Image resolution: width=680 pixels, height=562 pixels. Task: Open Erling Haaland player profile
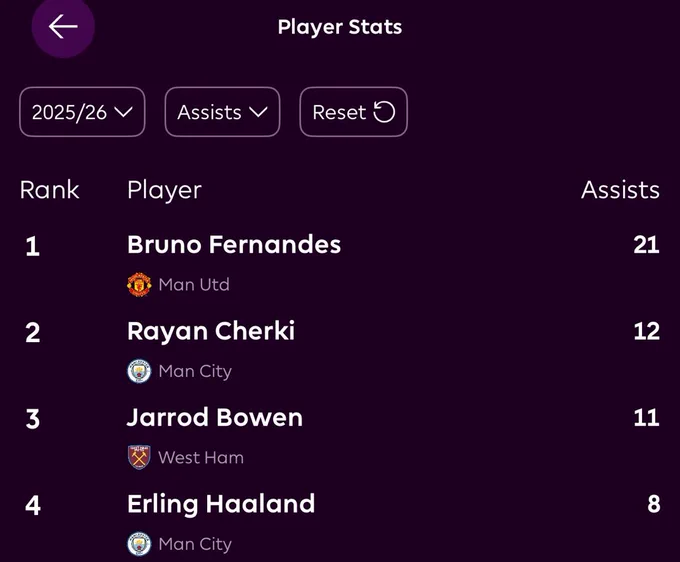click(x=221, y=503)
